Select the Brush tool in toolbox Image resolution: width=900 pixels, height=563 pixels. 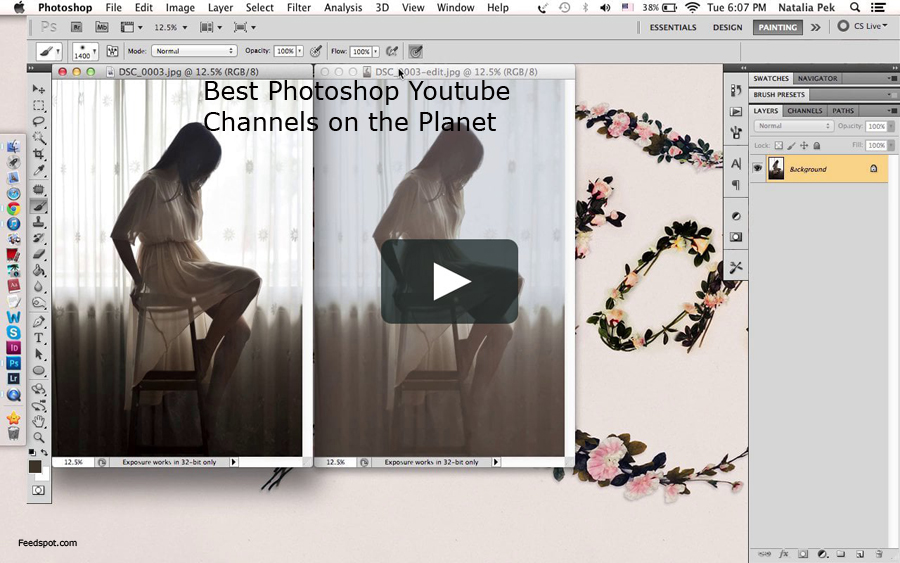click(x=38, y=205)
